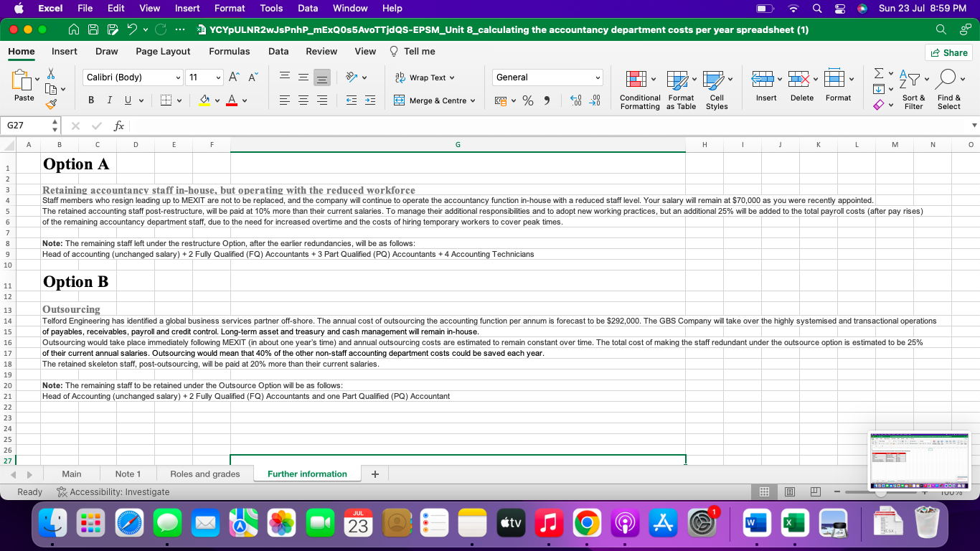Switch to Page Layout view in status bar
The width and height of the screenshot is (980, 551).
tap(790, 492)
